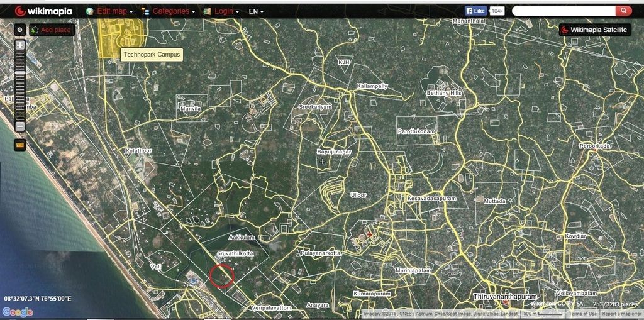
Task: Click inside the search input field
Action: pos(563,11)
